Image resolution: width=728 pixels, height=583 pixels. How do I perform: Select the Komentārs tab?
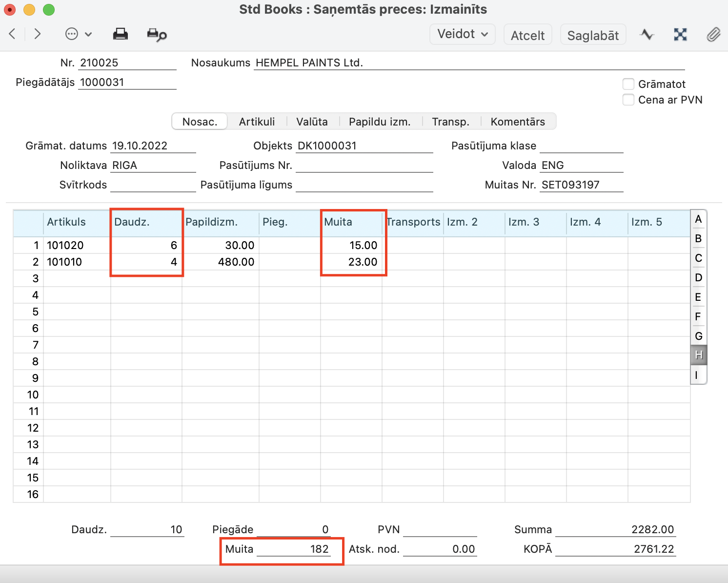point(517,122)
